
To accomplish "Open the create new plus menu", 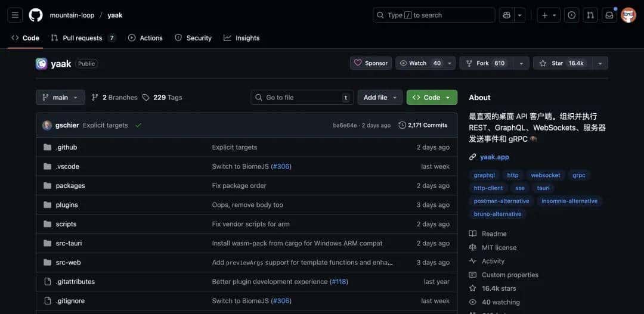I will (549, 15).
